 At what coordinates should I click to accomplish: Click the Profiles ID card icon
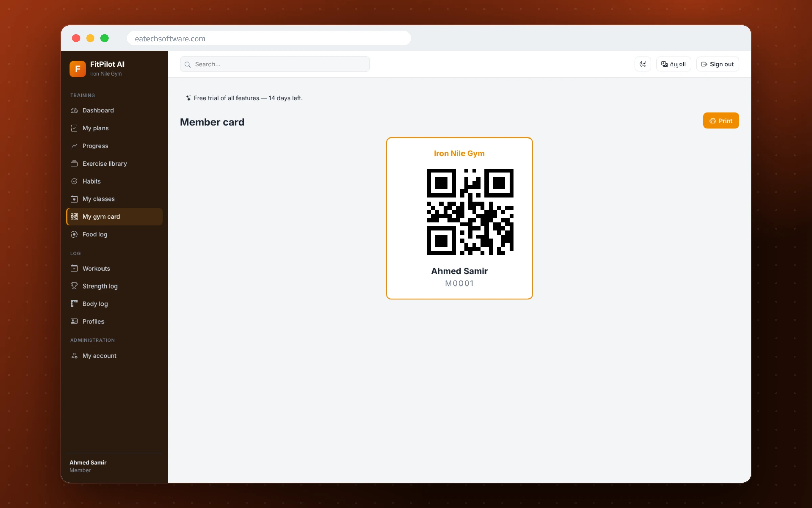[74, 321]
